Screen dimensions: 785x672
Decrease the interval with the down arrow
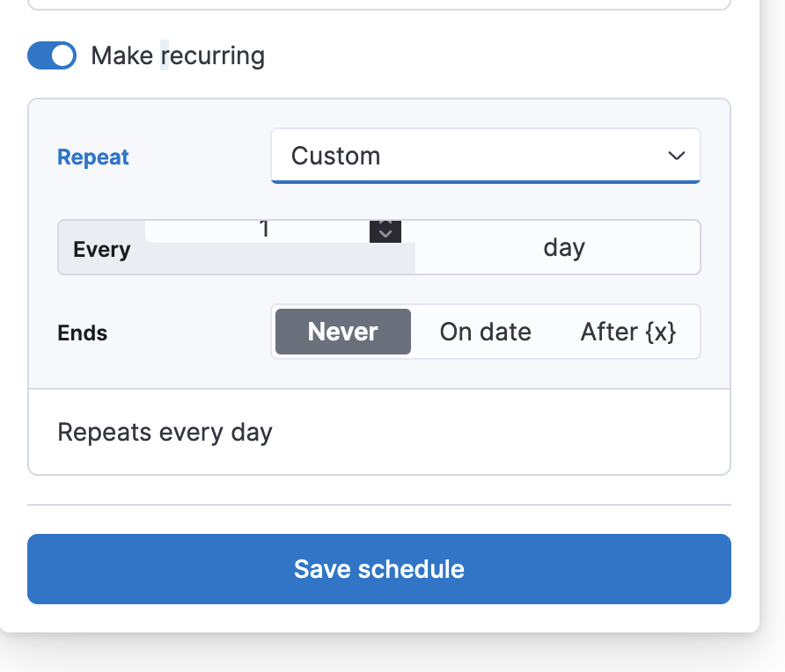pyautogui.click(x=385, y=235)
